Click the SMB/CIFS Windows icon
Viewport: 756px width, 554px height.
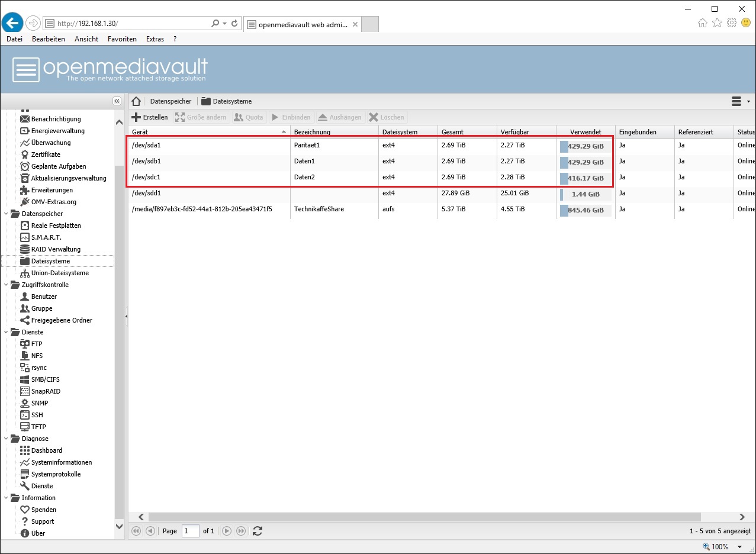pos(25,379)
